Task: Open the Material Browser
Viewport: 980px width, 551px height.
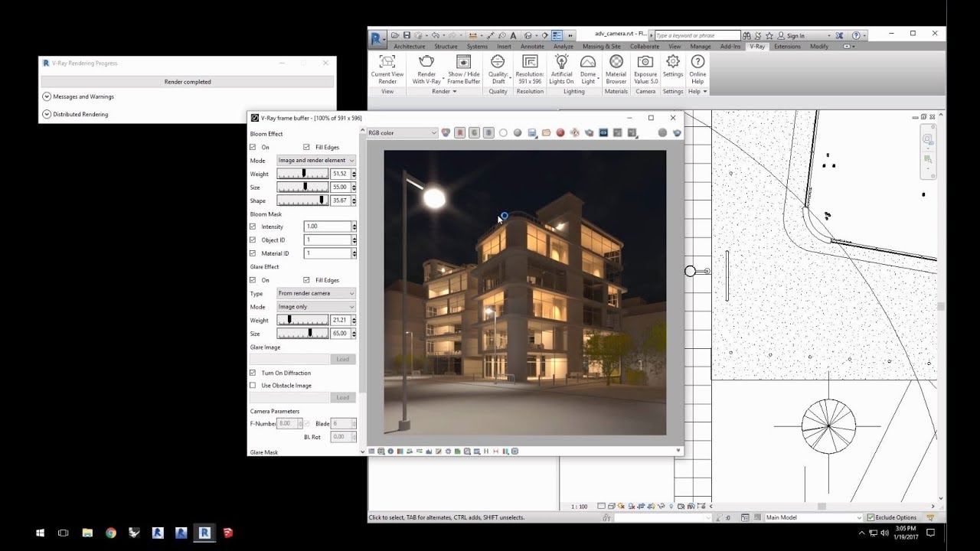Action: click(x=616, y=69)
